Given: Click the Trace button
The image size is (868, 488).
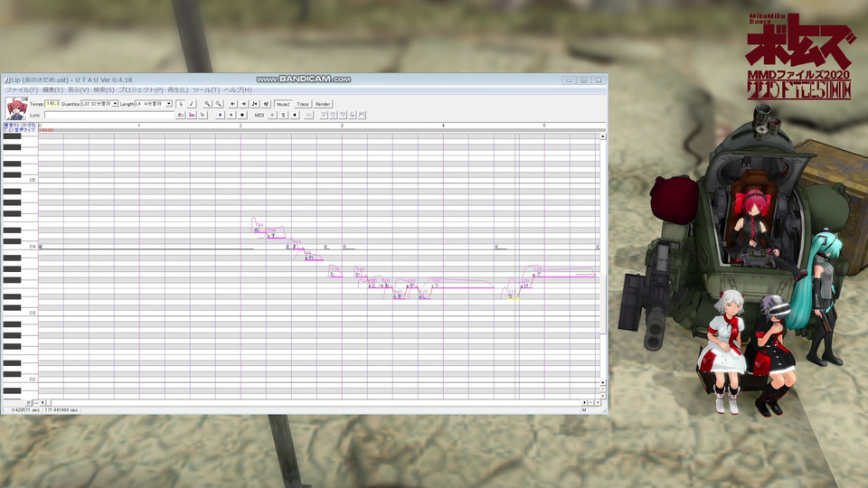Looking at the screenshot, I should coord(303,104).
